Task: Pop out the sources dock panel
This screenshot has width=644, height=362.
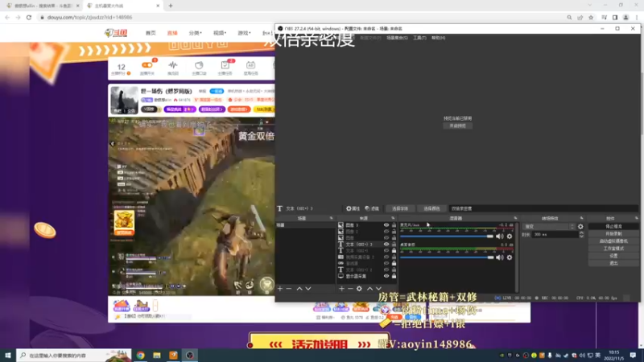Action: coord(393,218)
